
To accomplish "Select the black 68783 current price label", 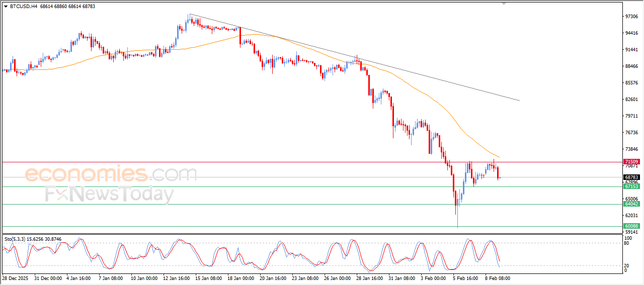I will [x=631, y=177].
